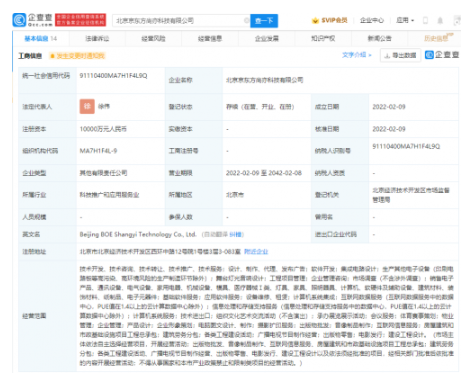
Task: Select the unified social credit code value
Action: coord(113,76)
